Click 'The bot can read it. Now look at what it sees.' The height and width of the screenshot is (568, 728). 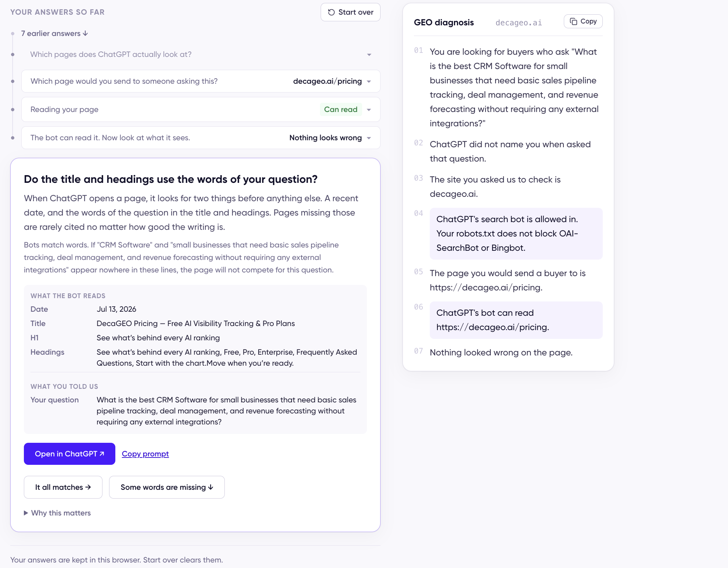[110, 138]
